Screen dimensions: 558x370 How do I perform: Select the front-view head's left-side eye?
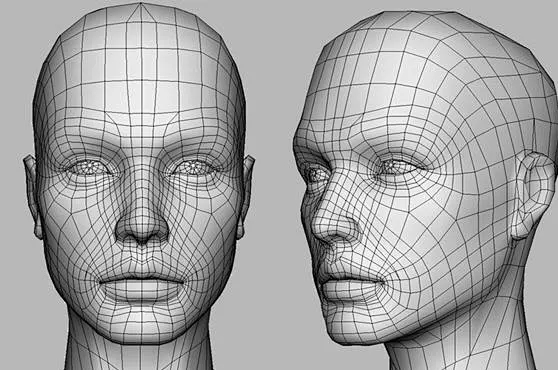click(89, 167)
